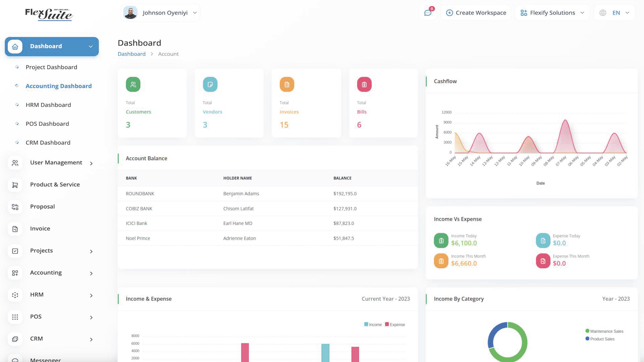Open the Johnson Oyeniyi profile dropdown
644x362 pixels.
point(160,13)
